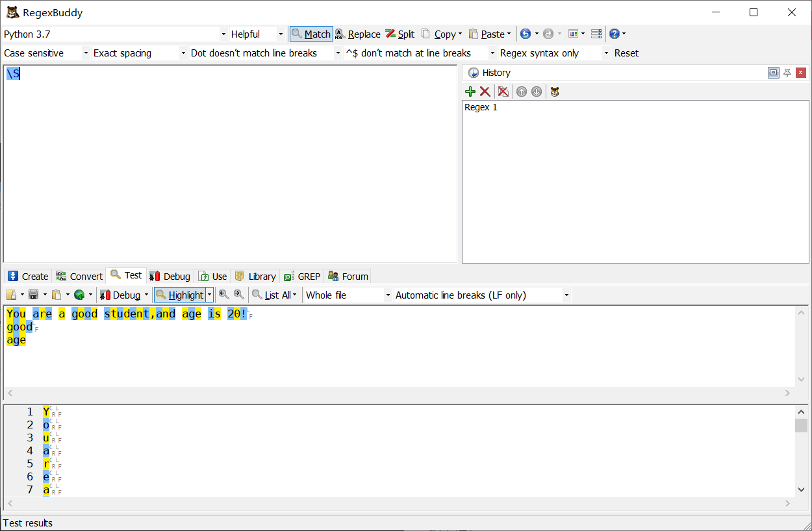Screen dimensions: 812x531
Task: Delete regex with red X icon
Action: coord(485,92)
